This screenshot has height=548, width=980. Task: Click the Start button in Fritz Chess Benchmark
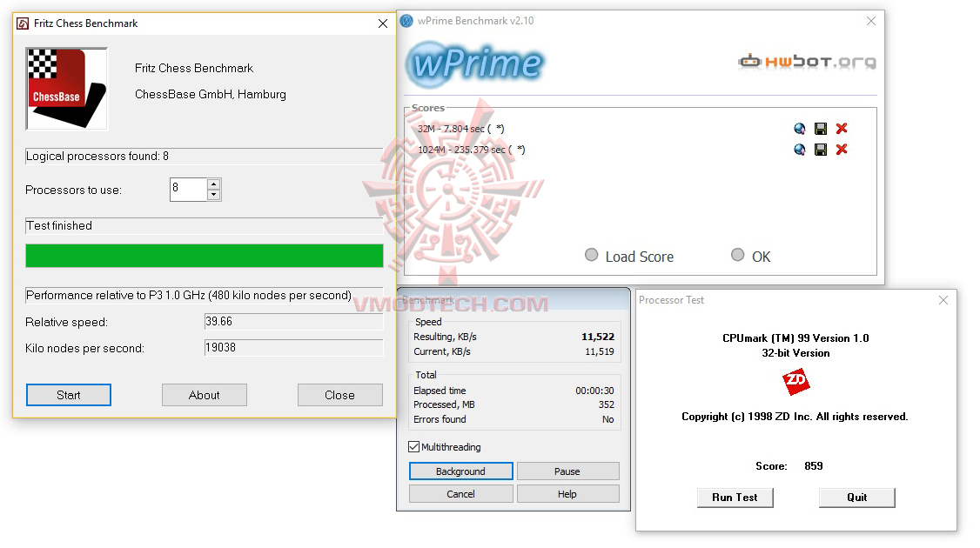pos(69,395)
